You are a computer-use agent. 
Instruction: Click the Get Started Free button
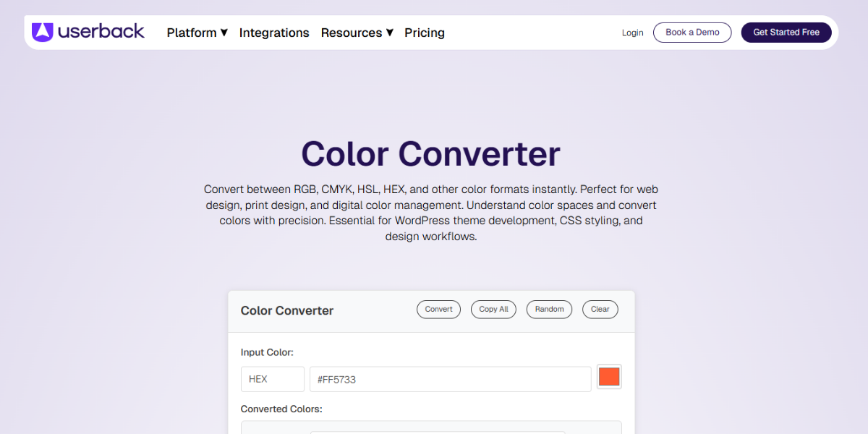pyautogui.click(x=786, y=32)
